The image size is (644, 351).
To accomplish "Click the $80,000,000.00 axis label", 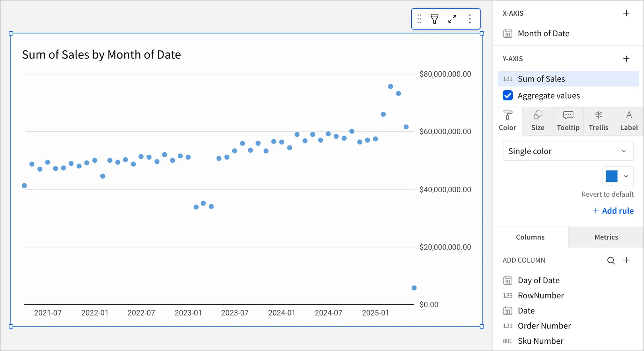I will pos(445,74).
